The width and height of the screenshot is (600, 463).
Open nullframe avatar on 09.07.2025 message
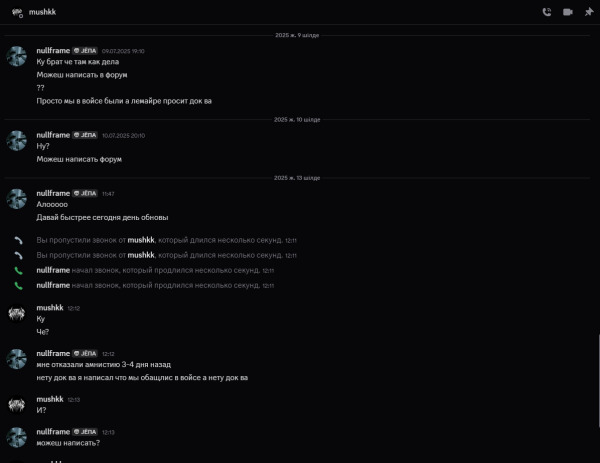[x=17, y=56]
